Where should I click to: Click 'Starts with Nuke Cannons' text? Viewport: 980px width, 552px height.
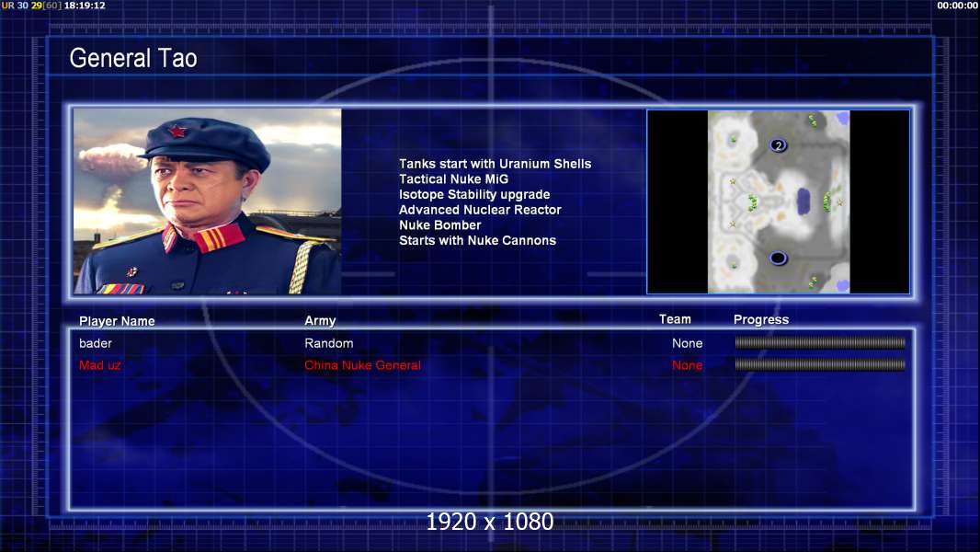coord(477,241)
